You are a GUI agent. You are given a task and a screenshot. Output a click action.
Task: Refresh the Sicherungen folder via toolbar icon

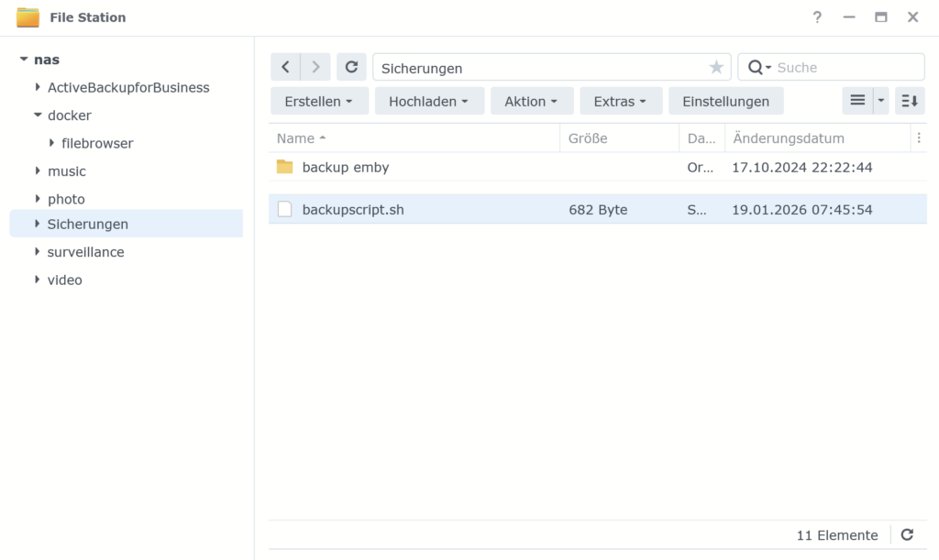click(350, 67)
